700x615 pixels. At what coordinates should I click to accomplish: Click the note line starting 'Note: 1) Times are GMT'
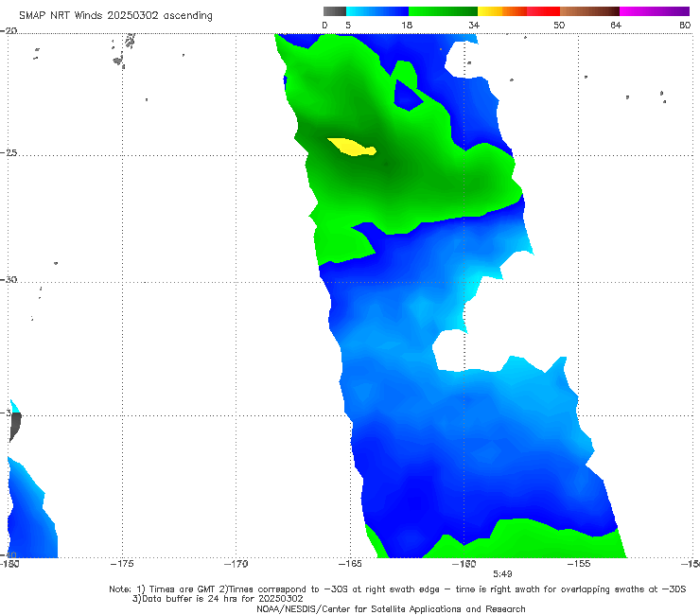point(397,589)
